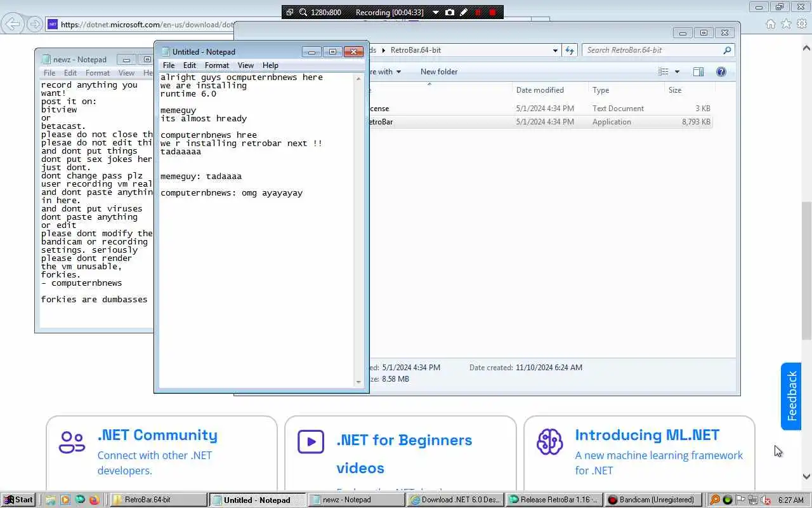Open Edit menu in newz Notepad

click(x=70, y=73)
